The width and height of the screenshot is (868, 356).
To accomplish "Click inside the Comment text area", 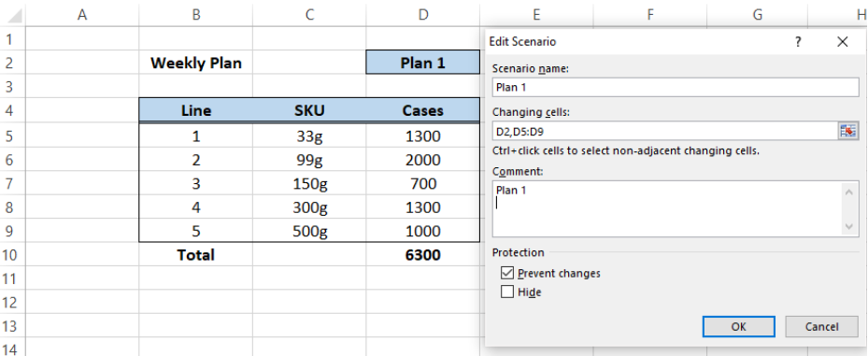I will (666, 208).
